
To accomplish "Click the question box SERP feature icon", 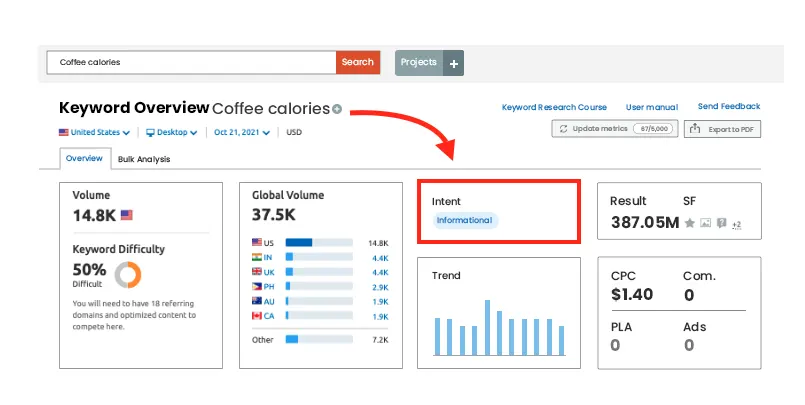I will pyautogui.click(x=721, y=223).
